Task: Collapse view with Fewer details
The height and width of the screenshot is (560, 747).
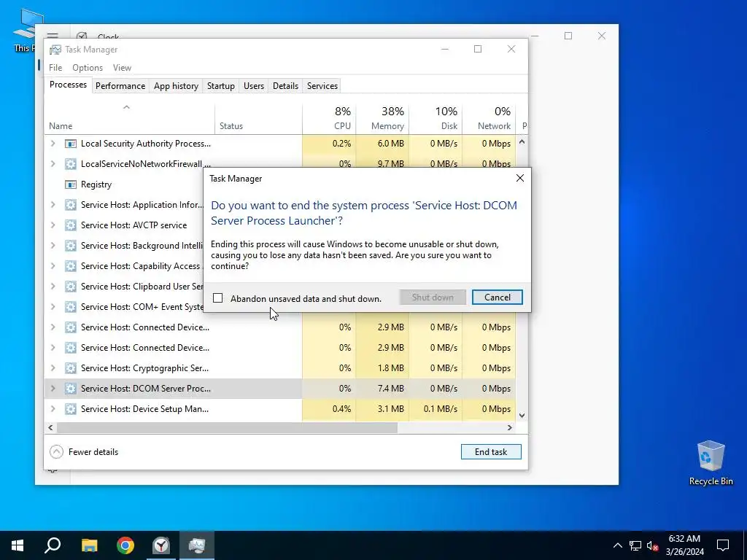Action: 84,452
